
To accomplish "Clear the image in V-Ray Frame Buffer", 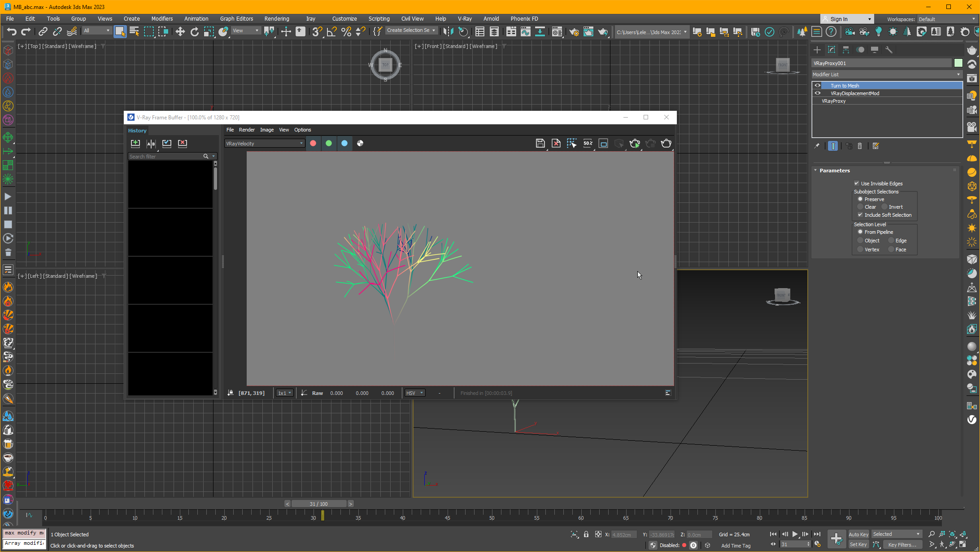I will (556, 144).
